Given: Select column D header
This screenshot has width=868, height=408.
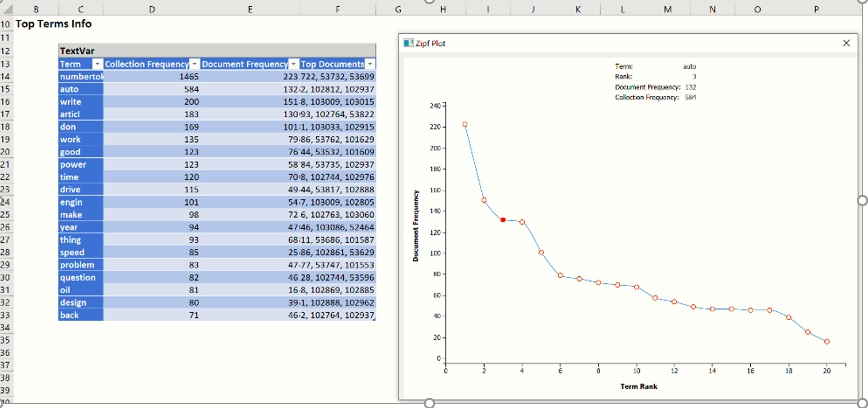Looking at the screenshot, I should pyautogui.click(x=151, y=9).
